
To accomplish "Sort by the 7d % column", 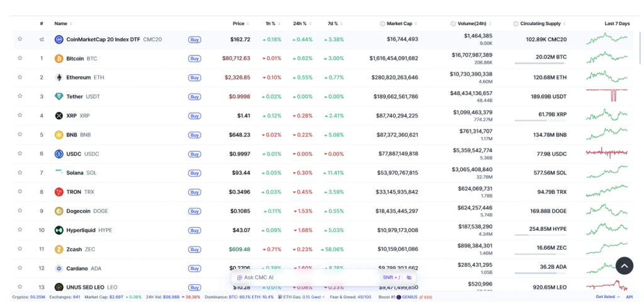I will [x=335, y=24].
